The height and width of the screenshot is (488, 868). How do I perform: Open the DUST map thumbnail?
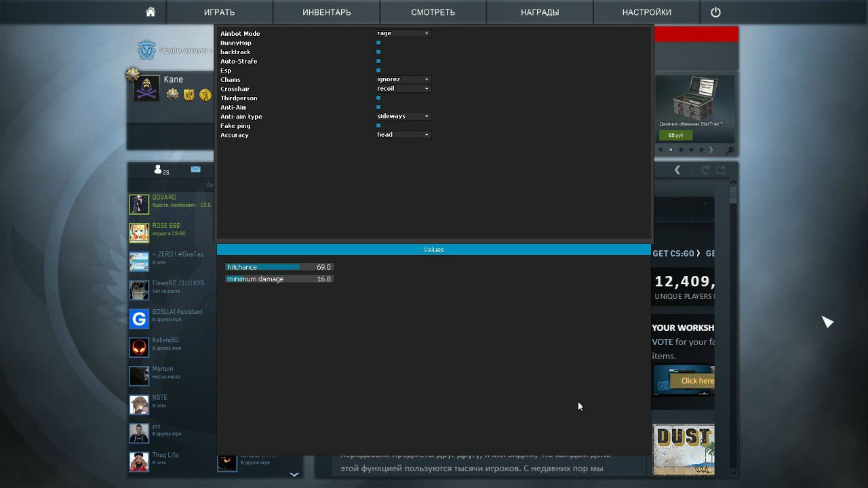coord(684,449)
